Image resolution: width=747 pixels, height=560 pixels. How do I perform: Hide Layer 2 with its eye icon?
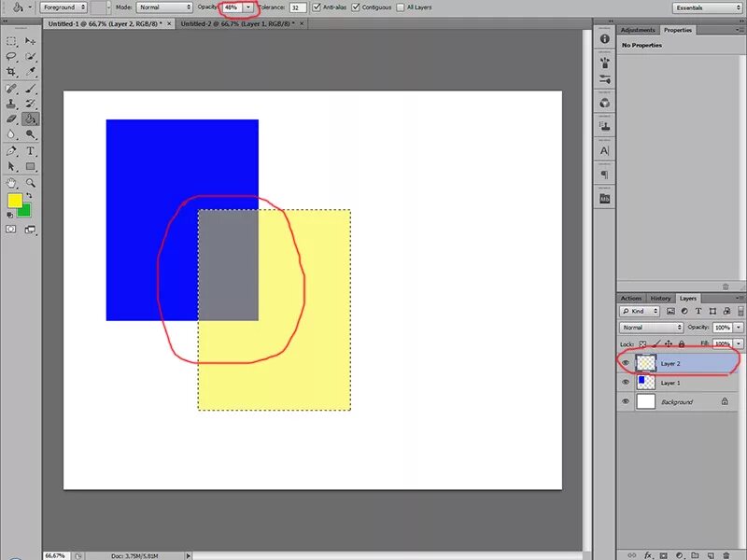point(626,363)
